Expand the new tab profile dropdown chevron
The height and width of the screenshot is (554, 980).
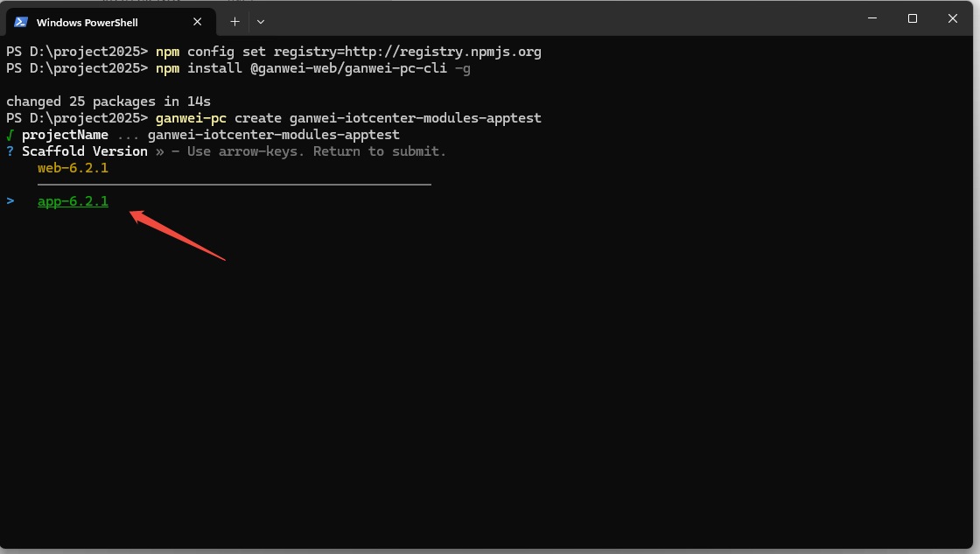[x=261, y=21]
